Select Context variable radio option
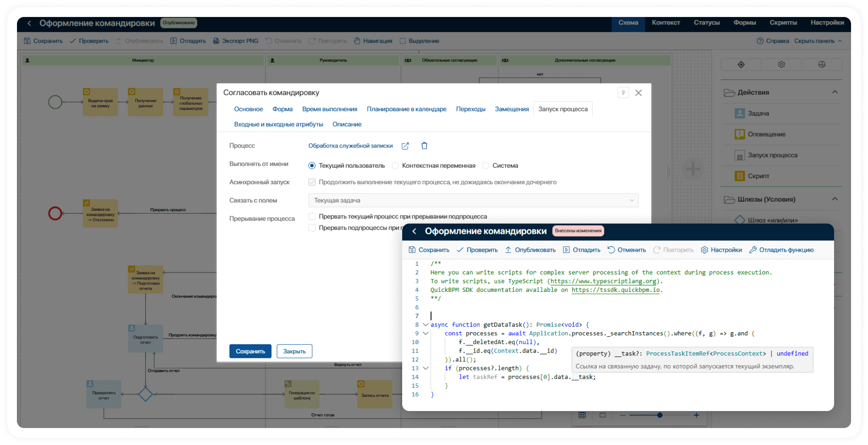This screenshot has height=445, width=868. (x=395, y=166)
